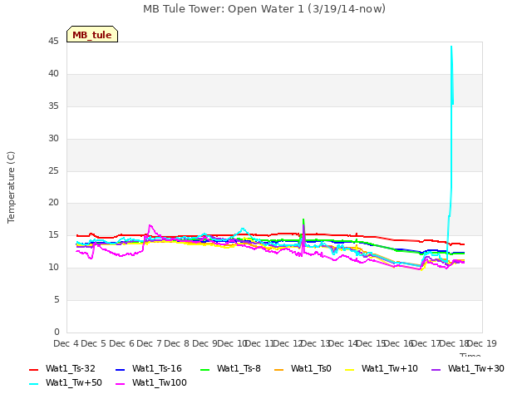Click the magenta Wat1_Tw100 color swatch
The width and height of the screenshot is (532, 399).
pyautogui.click(x=120, y=384)
